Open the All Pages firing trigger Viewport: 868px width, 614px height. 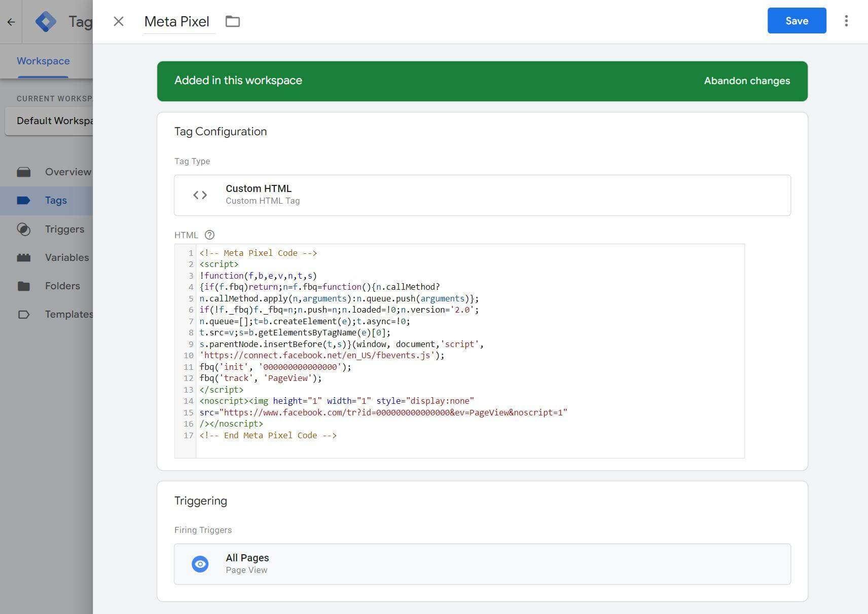(482, 564)
